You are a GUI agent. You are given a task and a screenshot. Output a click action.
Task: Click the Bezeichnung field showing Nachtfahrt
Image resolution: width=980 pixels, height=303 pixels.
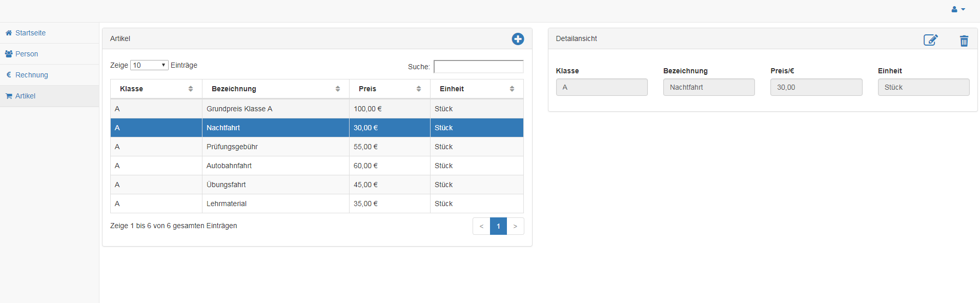[709, 87]
